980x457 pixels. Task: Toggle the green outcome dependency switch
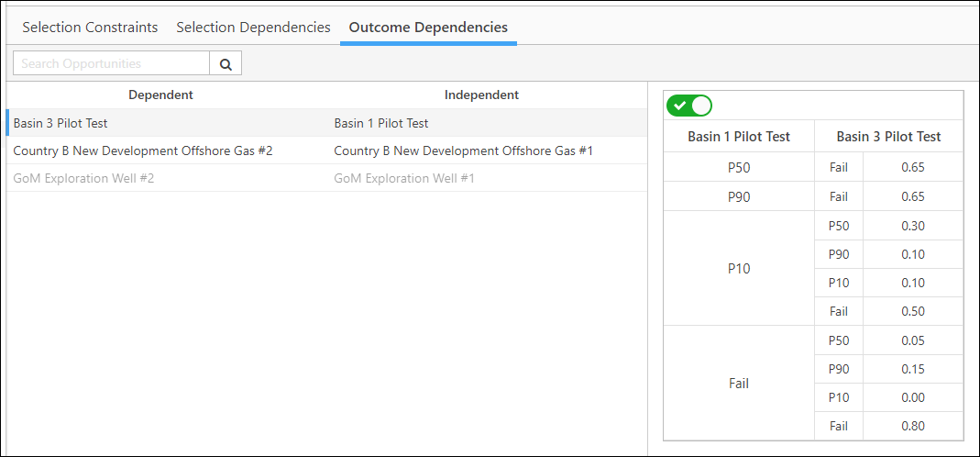pyautogui.click(x=689, y=106)
